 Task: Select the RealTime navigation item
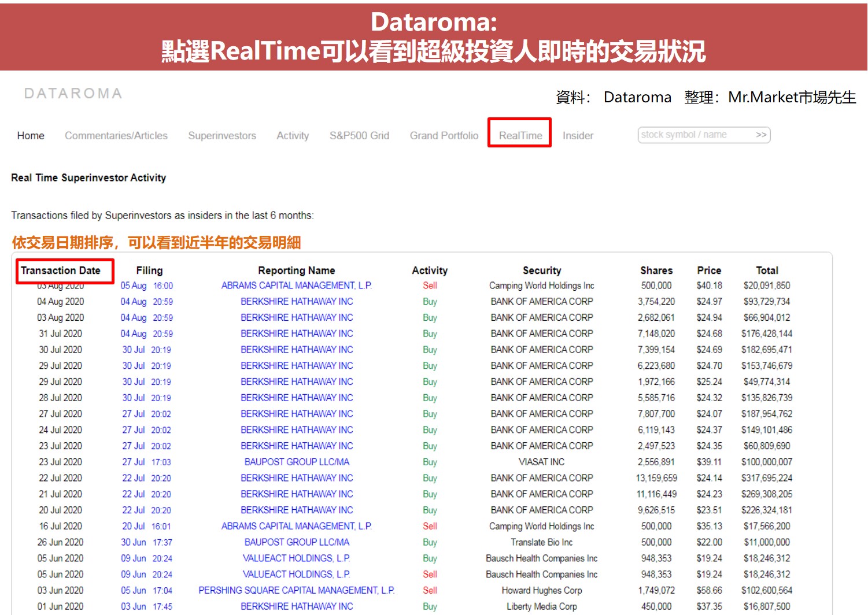(520, 135)
